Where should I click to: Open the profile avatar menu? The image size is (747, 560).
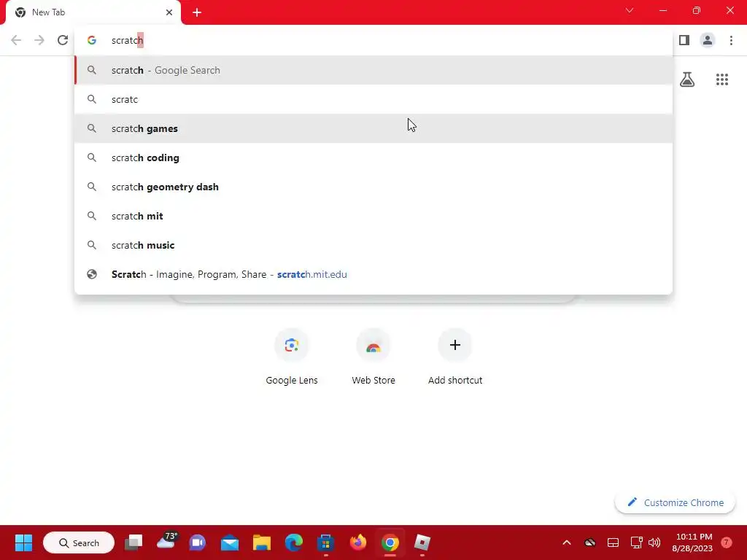coord(708,40)
